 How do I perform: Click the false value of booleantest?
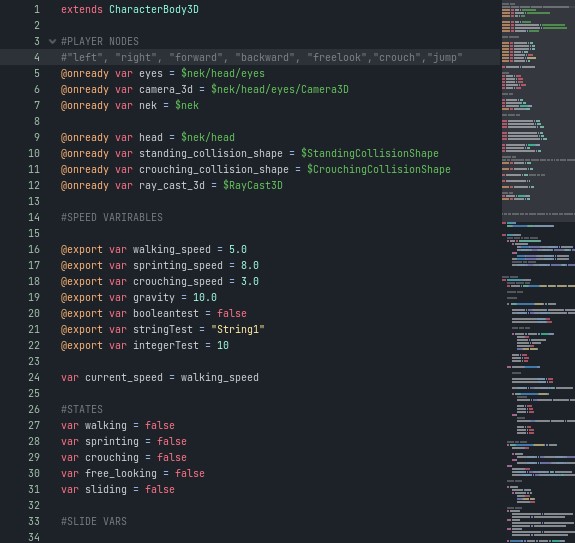pos(232,313)
